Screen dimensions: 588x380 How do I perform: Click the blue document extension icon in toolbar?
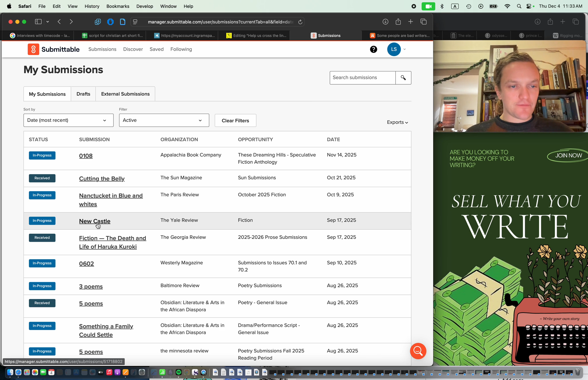123,22
